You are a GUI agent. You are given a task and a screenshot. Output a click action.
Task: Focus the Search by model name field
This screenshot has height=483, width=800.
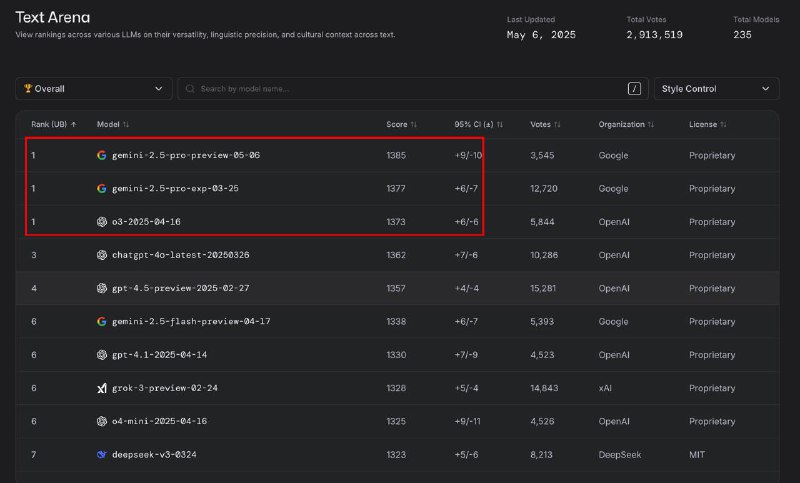[x=413, y=89]
